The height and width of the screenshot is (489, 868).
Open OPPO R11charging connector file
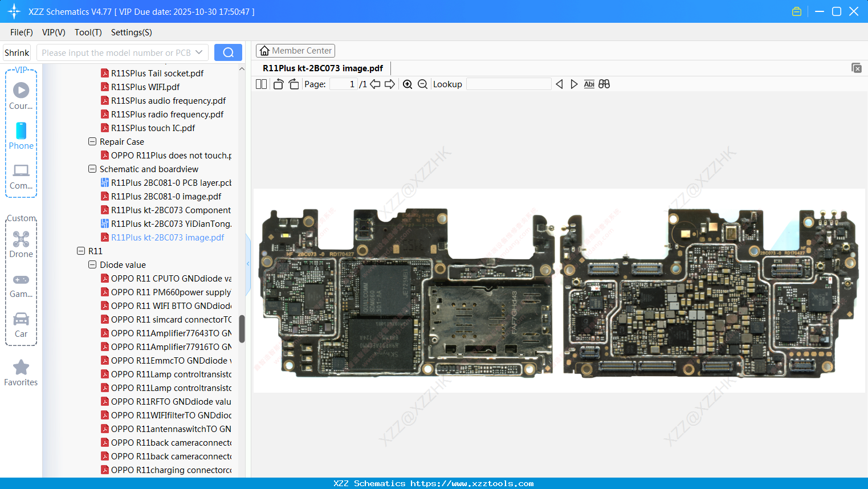pos(166,470)
